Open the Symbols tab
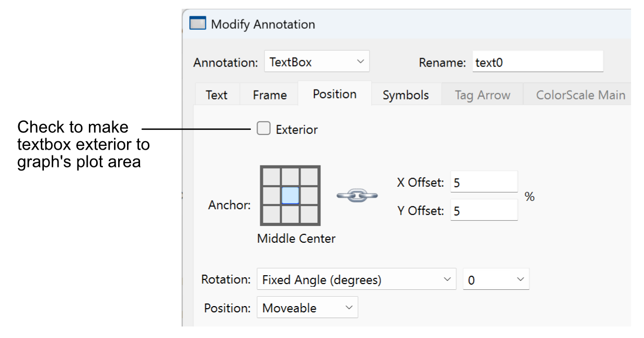Screen dimensions: 644x338 click(x=406, y=95)
